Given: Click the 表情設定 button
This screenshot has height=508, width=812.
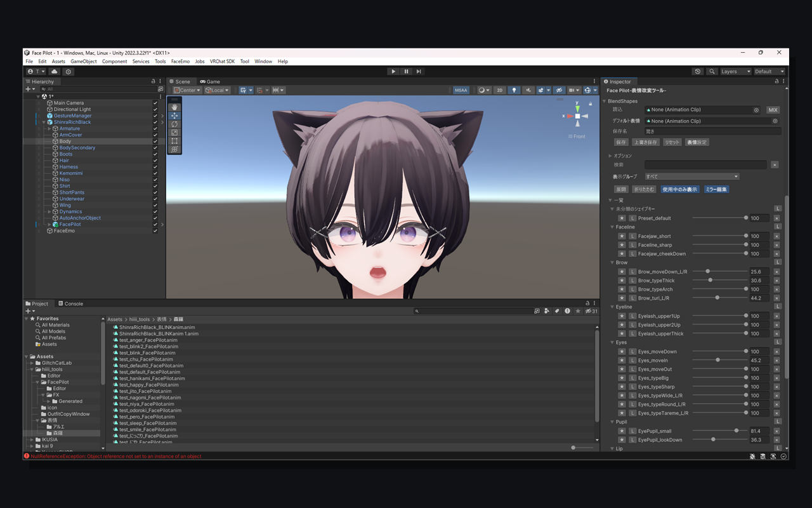Looking at the screenshot, I should [x=697, y=142].
